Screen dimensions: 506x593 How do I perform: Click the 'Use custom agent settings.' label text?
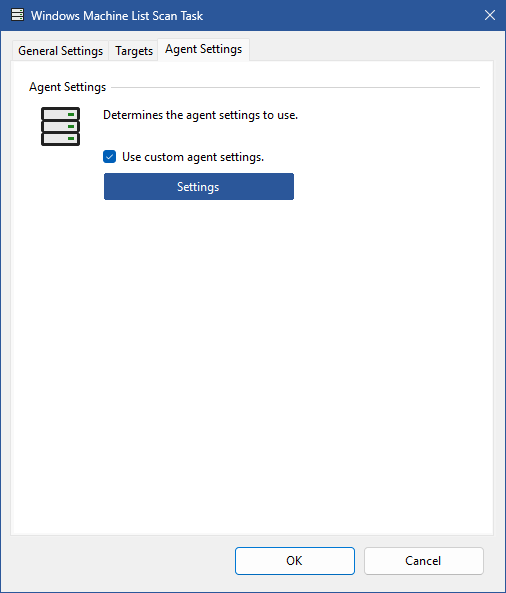coord(193,157)
